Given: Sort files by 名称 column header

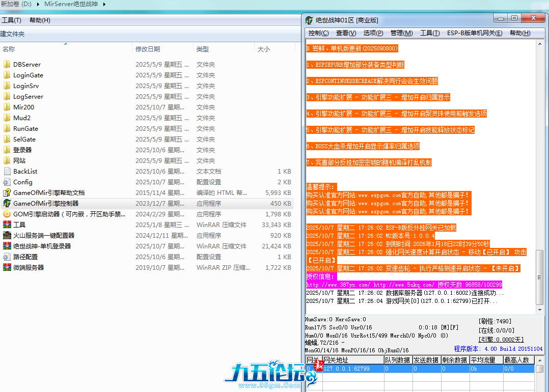Looking at the screenshot, I should coord(9,49).
